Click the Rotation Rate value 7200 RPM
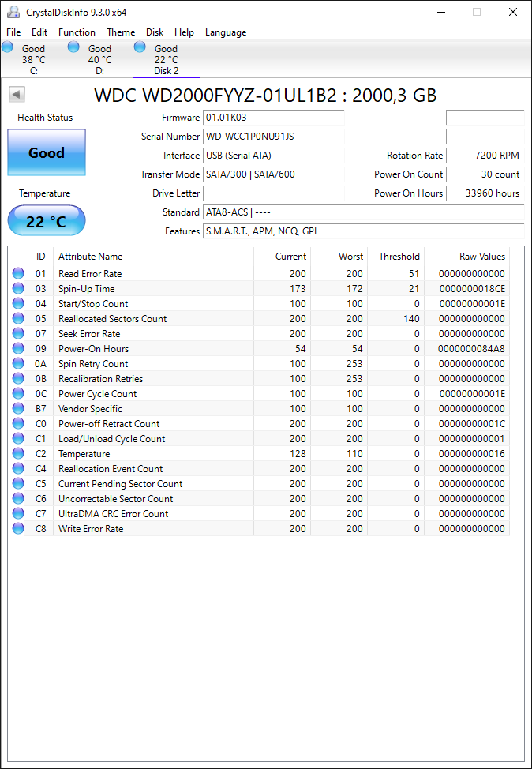Image resolution: width=532 pixels, height=769 pixels. click(485, 156)
